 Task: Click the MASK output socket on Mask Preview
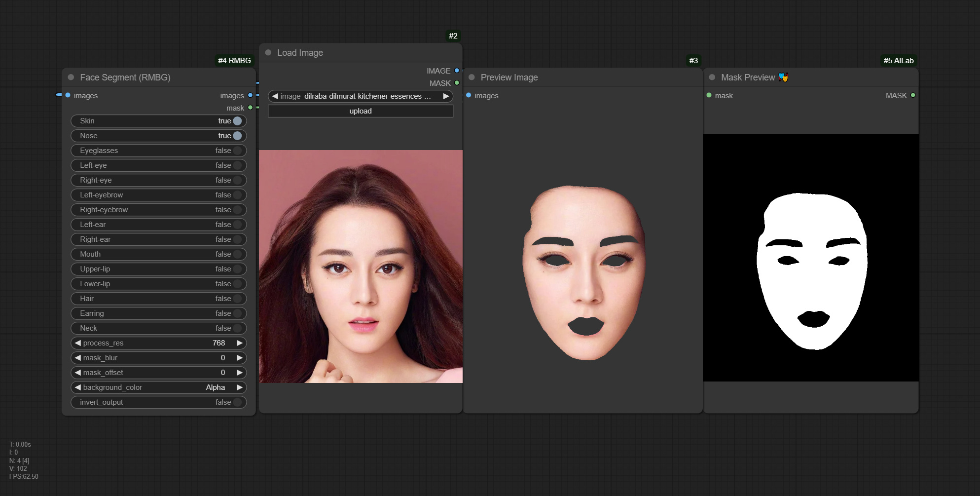tap(913, 95)
